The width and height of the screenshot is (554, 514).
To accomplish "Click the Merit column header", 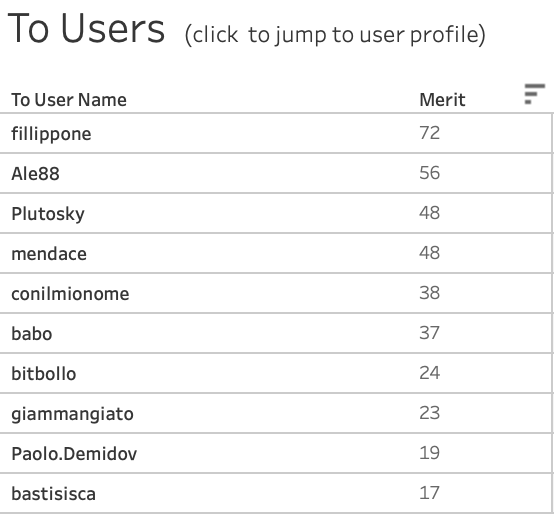I will pos(442,100).
